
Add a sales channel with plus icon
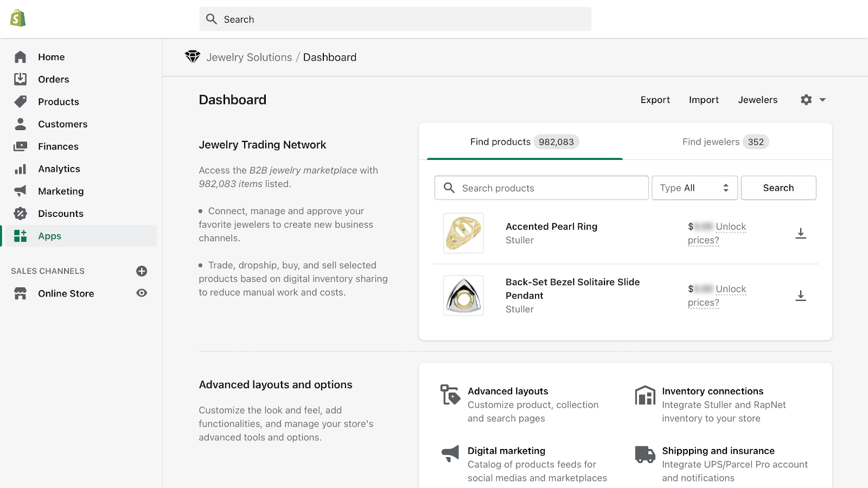pos(142,271)
